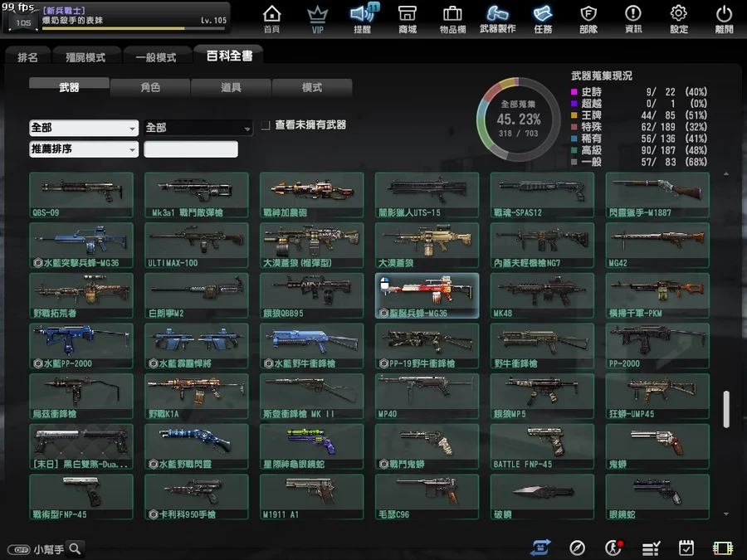This screenshot has height=560, width=747.
Task: Click the level 105 rank badge
Action: pyautogui.click(x=22, y=22)
